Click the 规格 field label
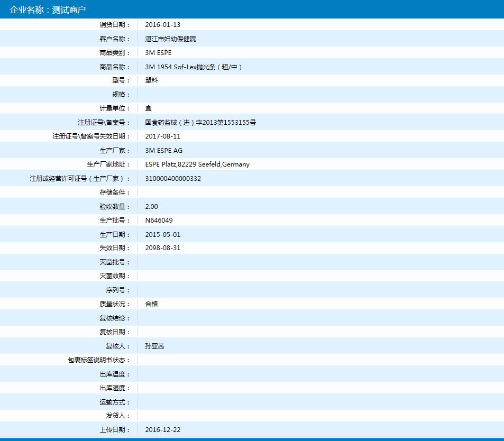 121,95
